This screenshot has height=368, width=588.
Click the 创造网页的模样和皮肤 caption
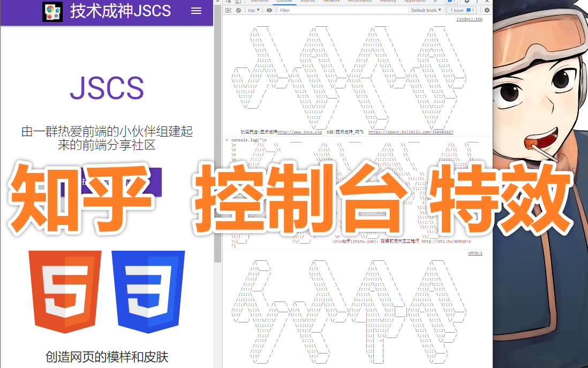tap(107, 357)
